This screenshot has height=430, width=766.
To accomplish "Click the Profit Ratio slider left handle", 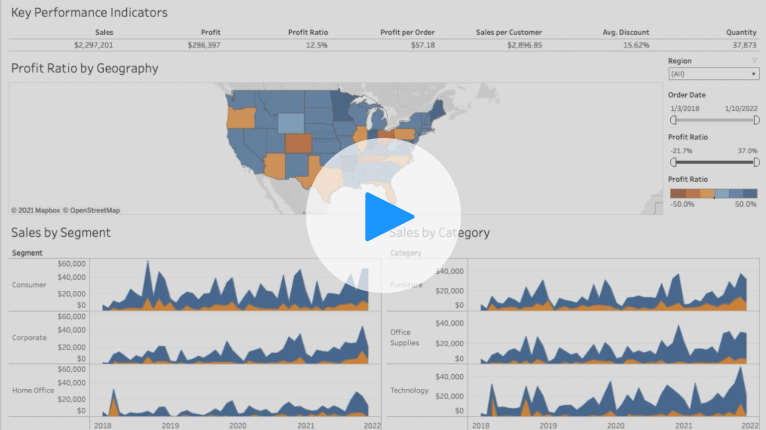I will (x=673, y=161).
